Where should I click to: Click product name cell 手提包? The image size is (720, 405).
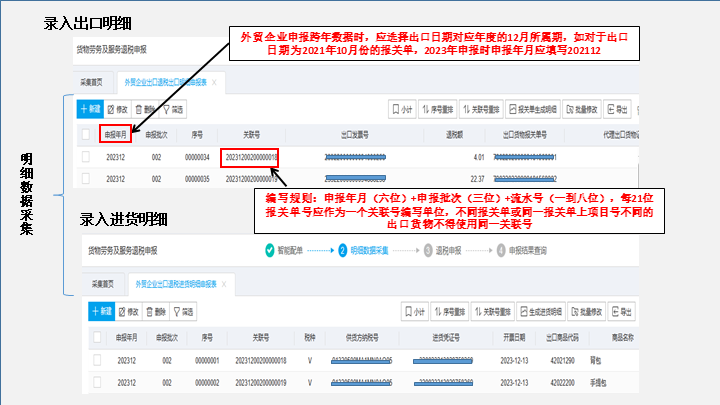[598, 382]
